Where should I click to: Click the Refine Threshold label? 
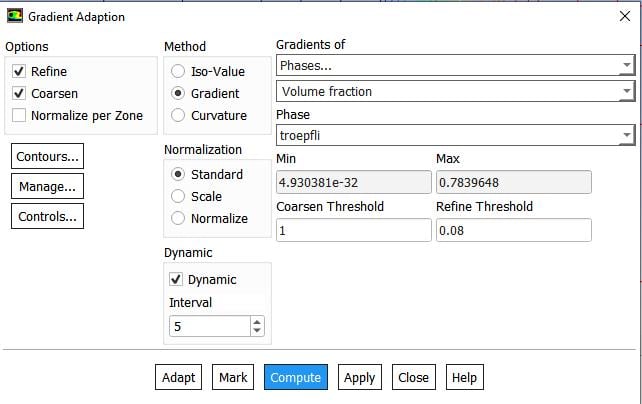coord(484,206)
